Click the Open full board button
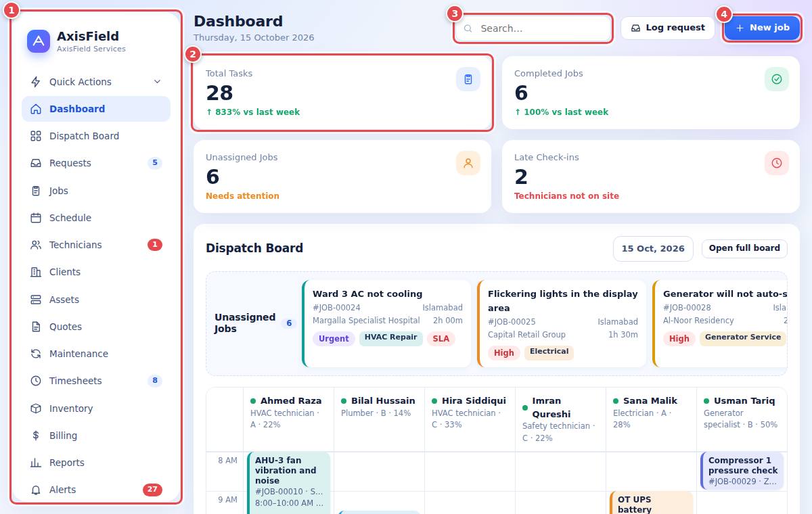This screenshot has width=812, height=514. click(x=744, y=248)
